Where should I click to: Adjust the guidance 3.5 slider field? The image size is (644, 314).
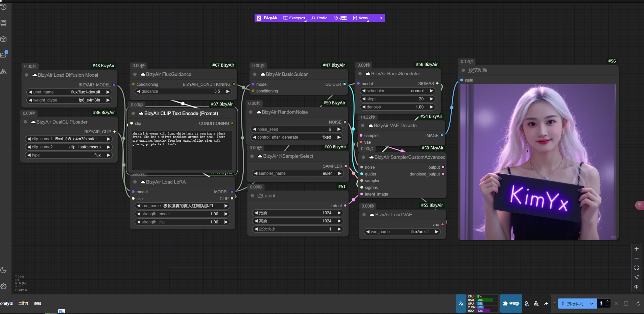tap(184, 92)
